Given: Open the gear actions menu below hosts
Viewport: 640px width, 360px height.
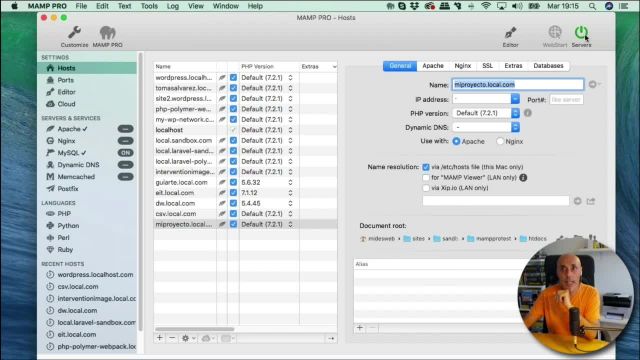Looking at the screenshot, I should tap(188, 338).
